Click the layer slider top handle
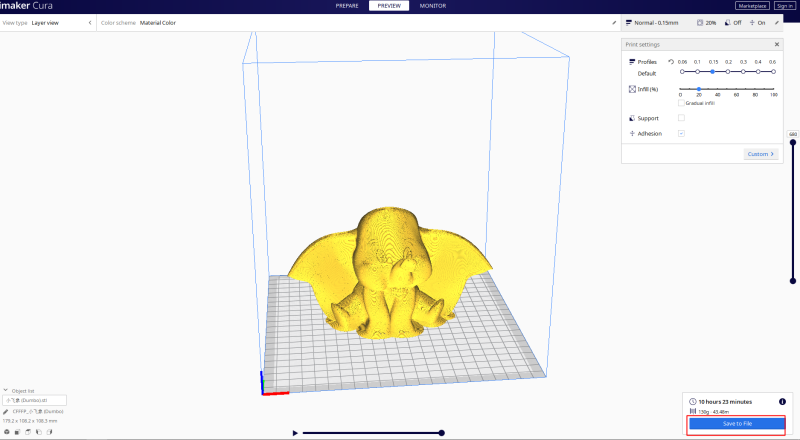800x440 pixels. pos(793,142)
